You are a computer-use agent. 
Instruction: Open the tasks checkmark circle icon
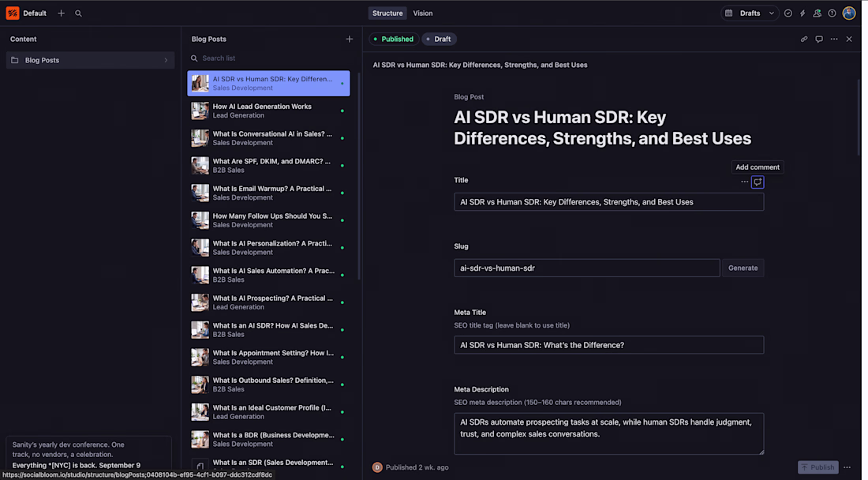pyautogui.click(x=788, y=13)
